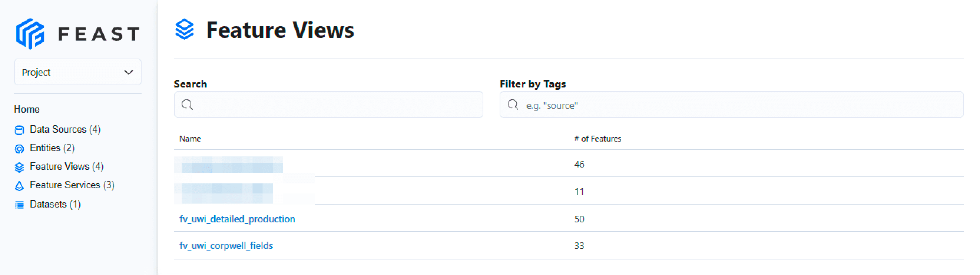Navigate to Entities (2) page

pyautogui.click(x=52, y=148)
